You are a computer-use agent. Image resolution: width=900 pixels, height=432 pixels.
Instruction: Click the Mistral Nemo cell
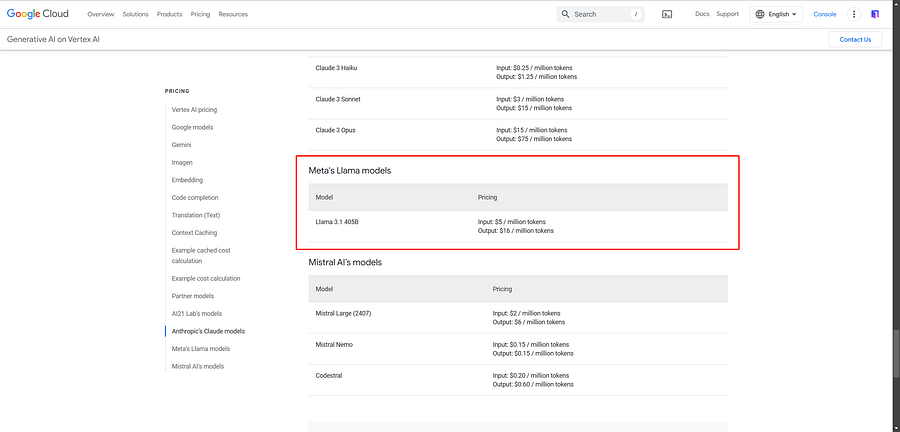334,344
